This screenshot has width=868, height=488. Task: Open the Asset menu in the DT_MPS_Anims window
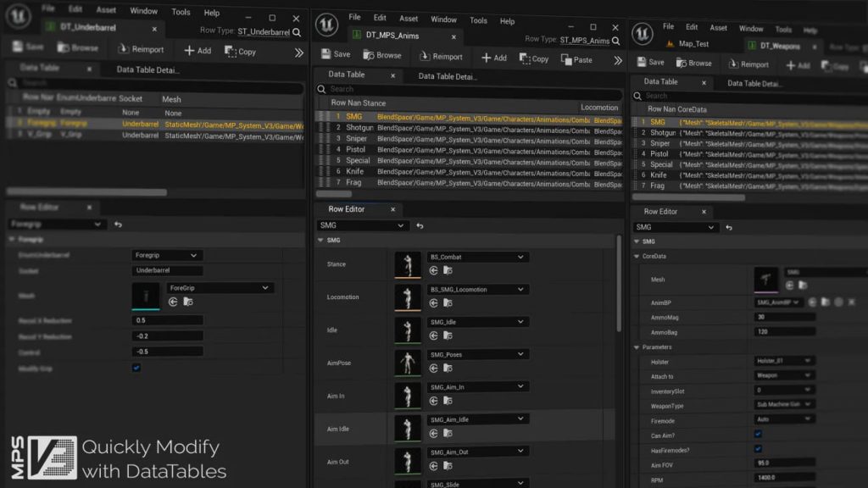coord(409,19)
